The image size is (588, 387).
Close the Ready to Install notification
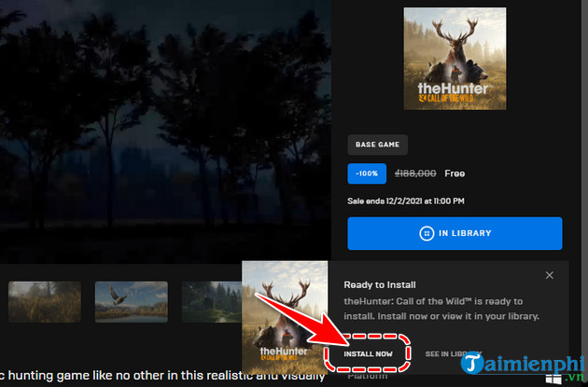[550, 275]
